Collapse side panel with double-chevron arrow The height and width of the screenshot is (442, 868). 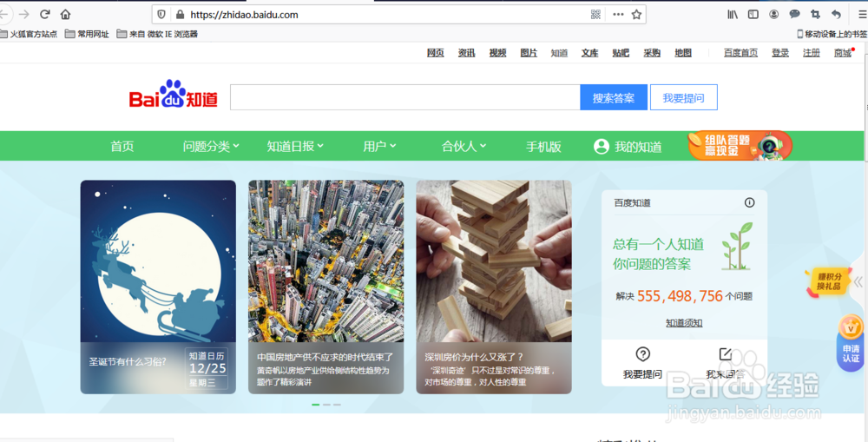click(858, 281)
